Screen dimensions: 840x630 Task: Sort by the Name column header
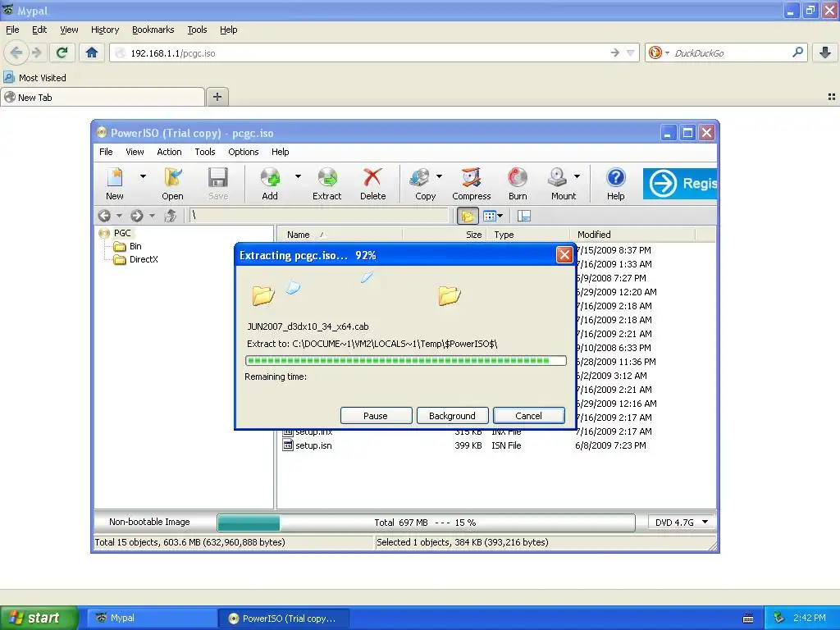pyautogui.click(x=339, y=235)
